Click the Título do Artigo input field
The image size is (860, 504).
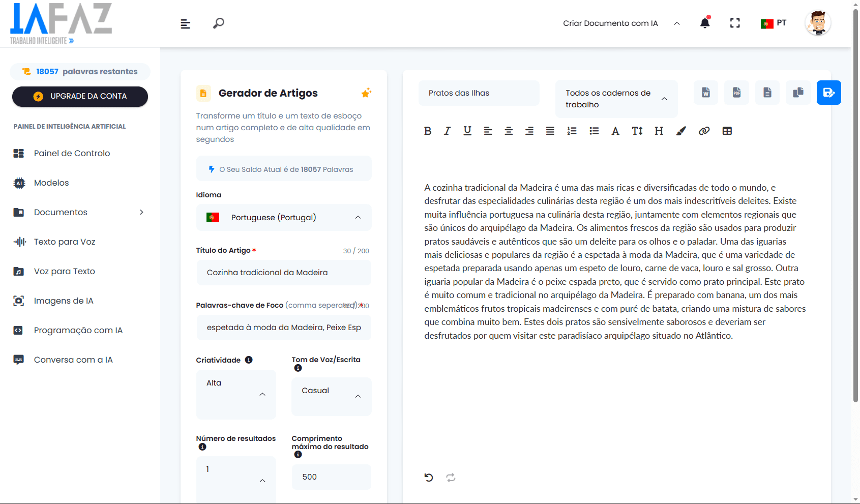pyautogui.click(x=284, y=273)
